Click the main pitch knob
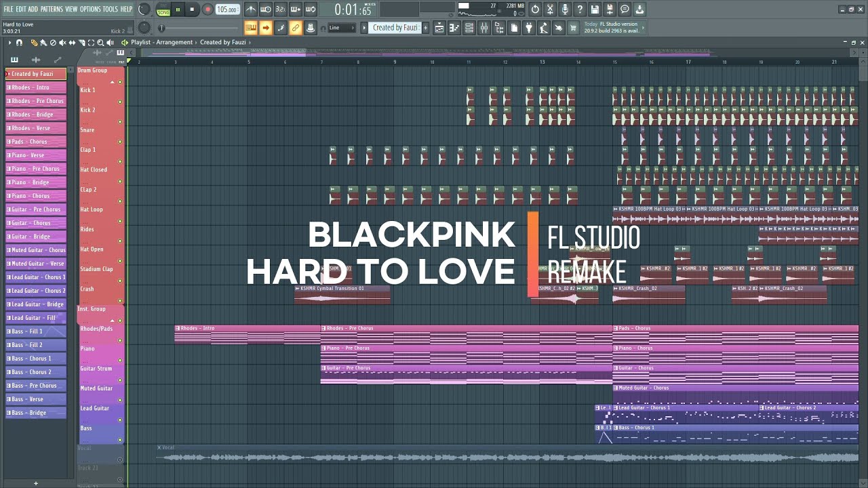This screenshot has height=488, width=868. (x=144, y=28)
